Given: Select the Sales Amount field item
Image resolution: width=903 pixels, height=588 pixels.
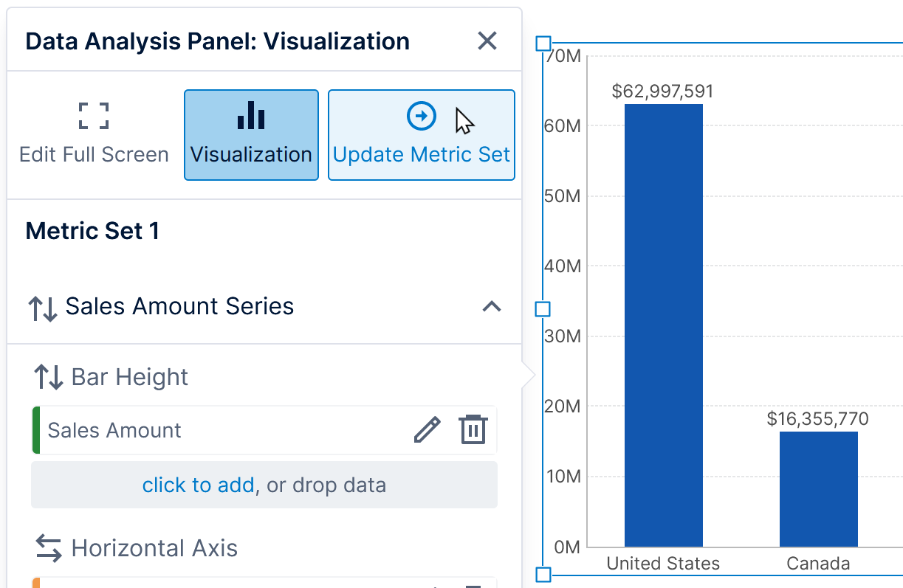Looking at the screenshot, I should [114, 430].
